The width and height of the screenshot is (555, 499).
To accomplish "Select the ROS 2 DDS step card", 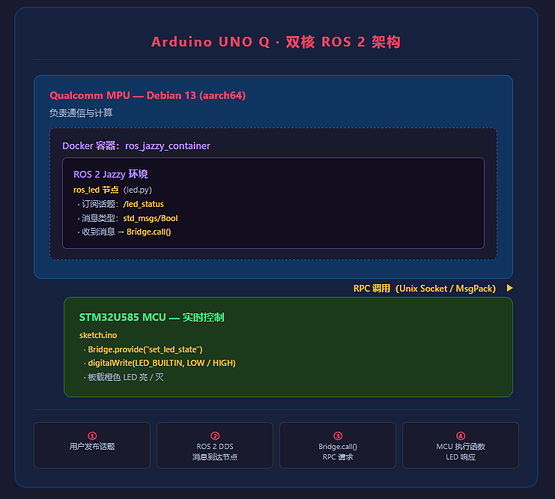I will pyautogui.click(x=215, y=445).
